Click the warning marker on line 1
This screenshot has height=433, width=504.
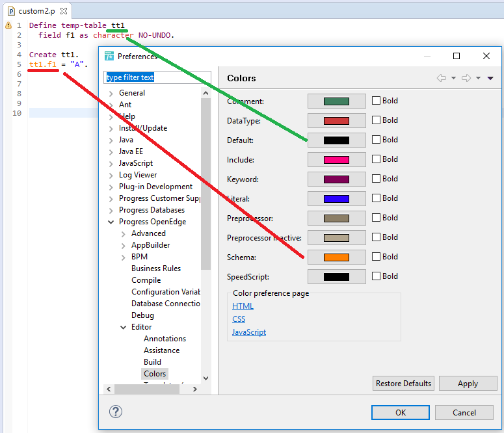(8, 25)
